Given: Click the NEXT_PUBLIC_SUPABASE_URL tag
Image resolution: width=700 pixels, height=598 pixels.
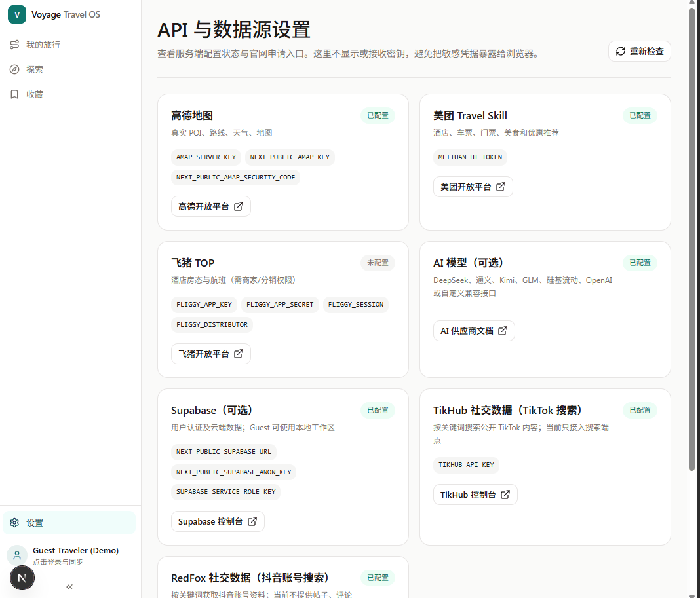Looking at the screenshot, I should coord(224,452).
